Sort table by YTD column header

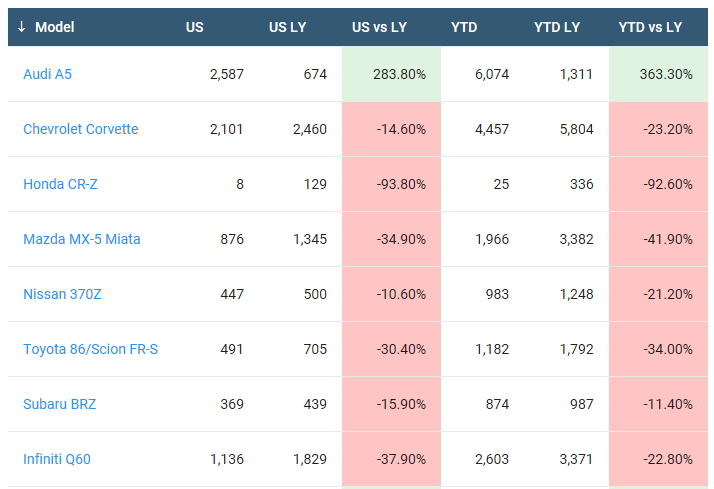(464, 27)
